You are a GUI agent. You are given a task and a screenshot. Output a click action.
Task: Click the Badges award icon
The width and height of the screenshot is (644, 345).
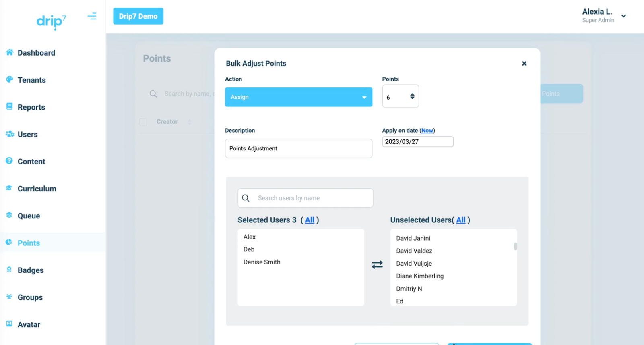pyautogui.click(x=9, y=270)
